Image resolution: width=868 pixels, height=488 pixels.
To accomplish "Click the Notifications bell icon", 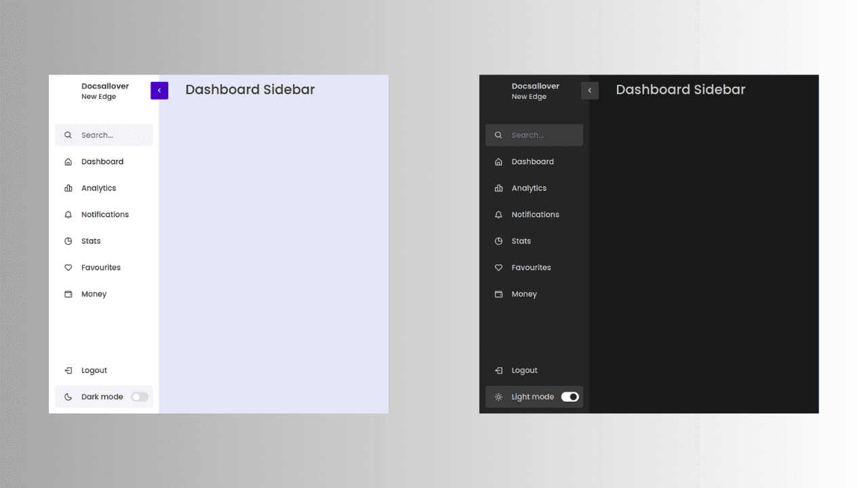I will tap(68, 214).
